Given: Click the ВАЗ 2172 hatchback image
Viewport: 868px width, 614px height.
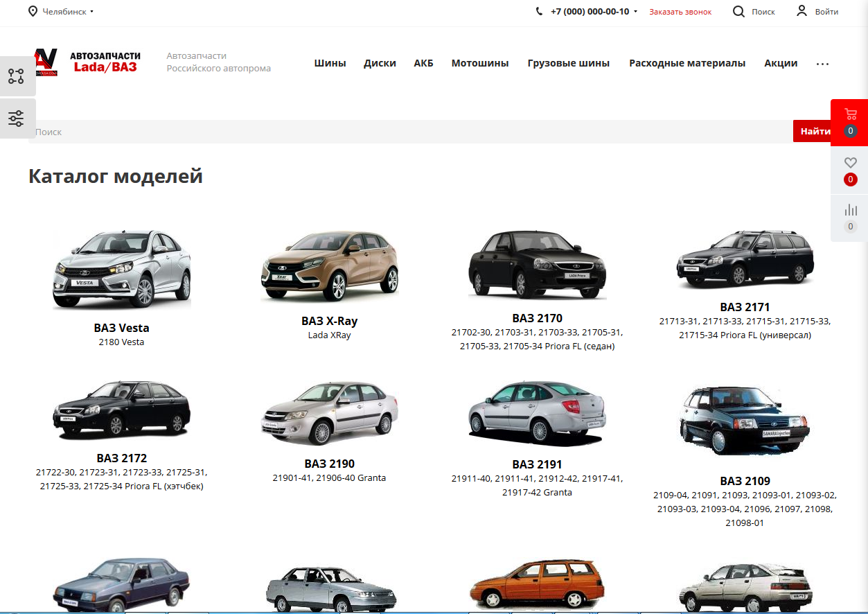Looking at the screenshot, I should (x=122, y=410).
